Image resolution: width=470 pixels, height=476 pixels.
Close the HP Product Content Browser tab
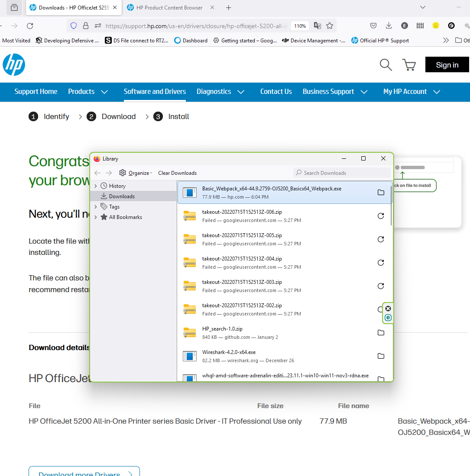click(212, 8)
